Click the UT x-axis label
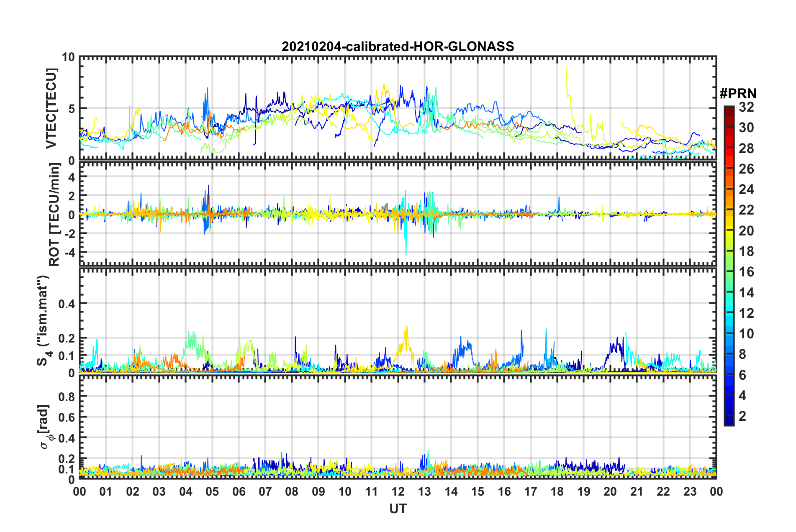 tap(398, 509)
